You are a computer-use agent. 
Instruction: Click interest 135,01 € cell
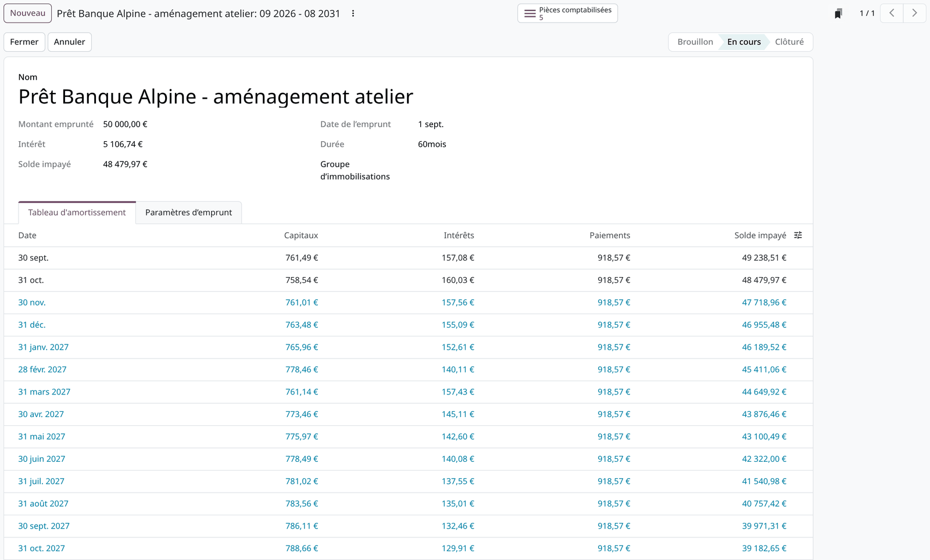pos(458,504)
